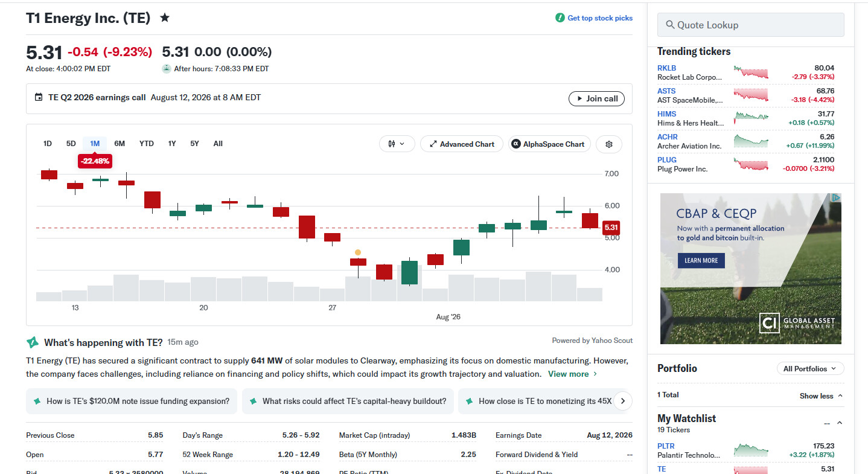This screenshot has height=474, width=868.
Task: Switch chart to 1Y range
Action: (172, 144)
